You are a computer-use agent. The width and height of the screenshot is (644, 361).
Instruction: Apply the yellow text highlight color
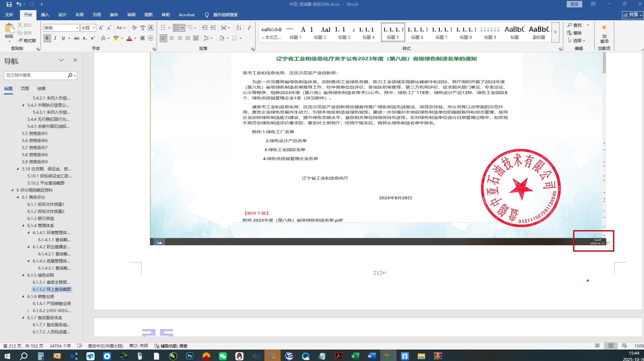(x=116, y=38)
